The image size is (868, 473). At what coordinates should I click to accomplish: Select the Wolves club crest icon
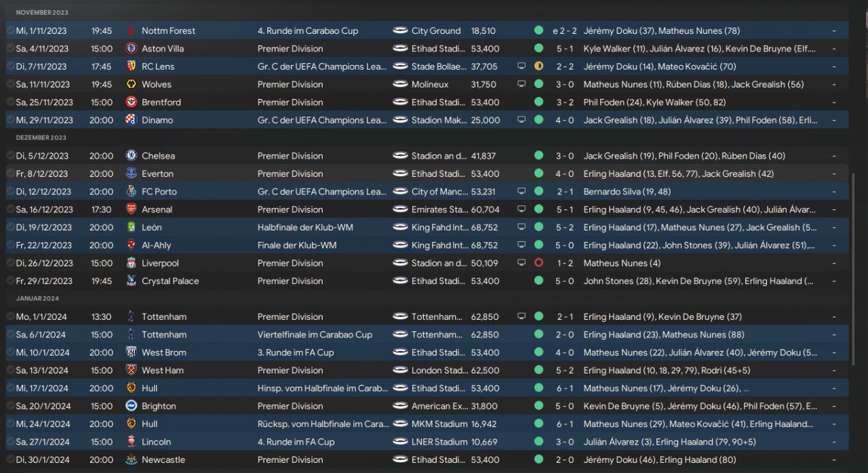pos(132,85)
